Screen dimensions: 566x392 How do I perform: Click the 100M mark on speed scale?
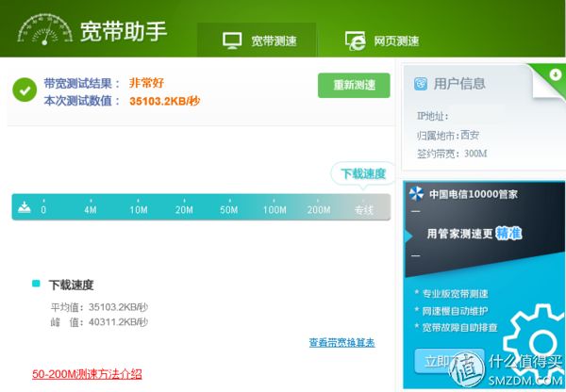[275, 210]
